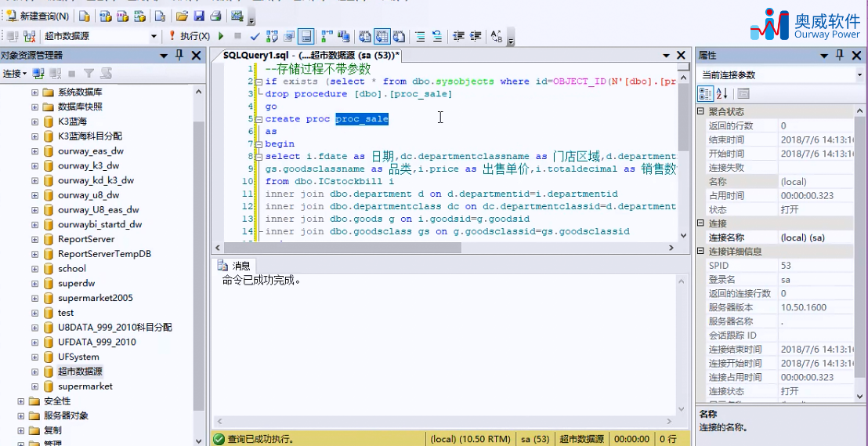Click the 执行 (Execute) button
Viewport: 868px width, 446px height.
pos(188,36)
